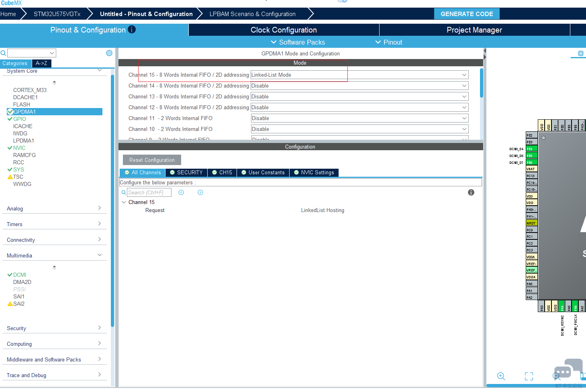The width and height of the screenshot is (586, 392).
Task: Click the GENERATE CODE button
Action: (467, 14)
